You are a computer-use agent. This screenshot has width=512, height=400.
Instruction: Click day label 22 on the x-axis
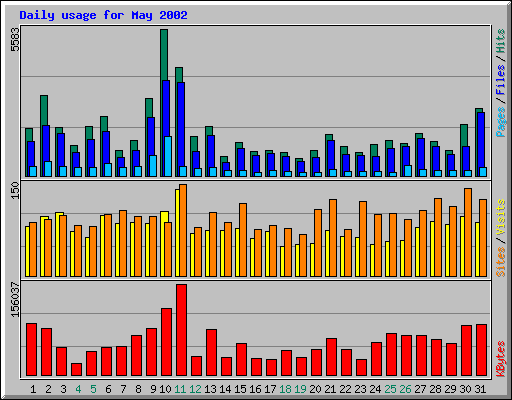point(345,389)
